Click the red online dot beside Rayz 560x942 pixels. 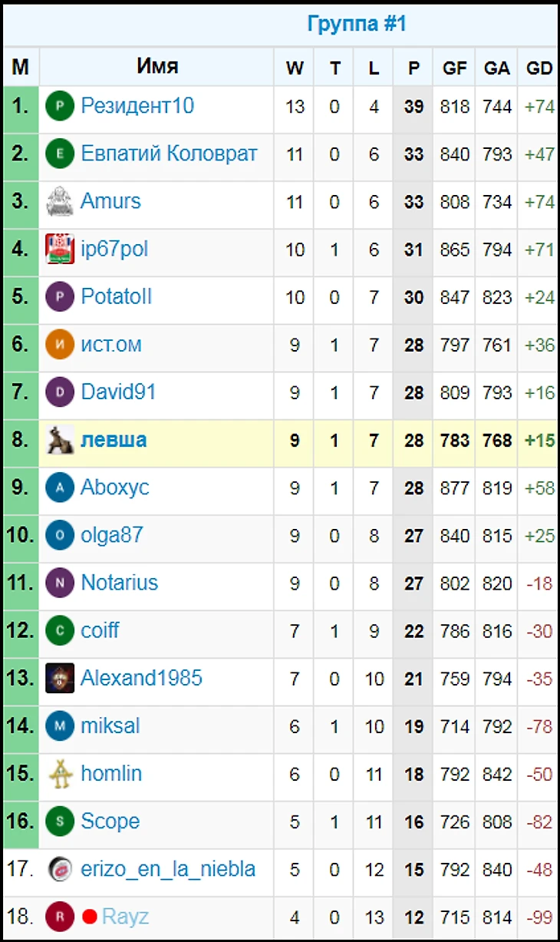(90, 917)
